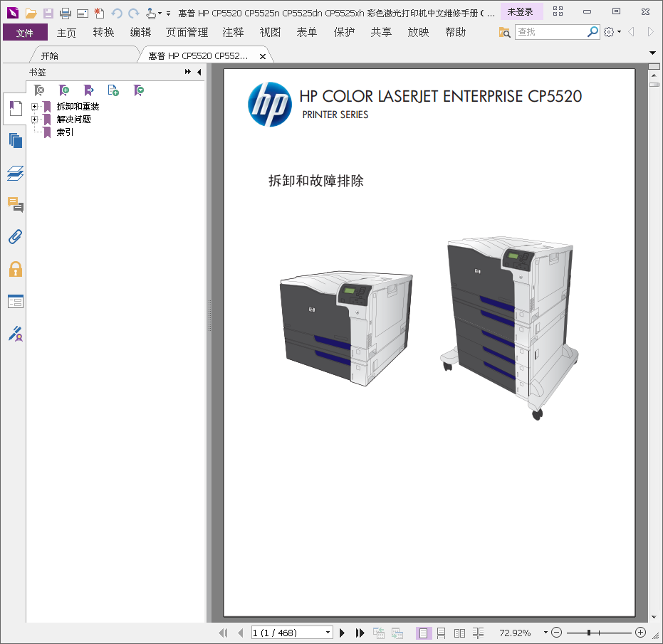Go to the next page

(x=342, y=633)
